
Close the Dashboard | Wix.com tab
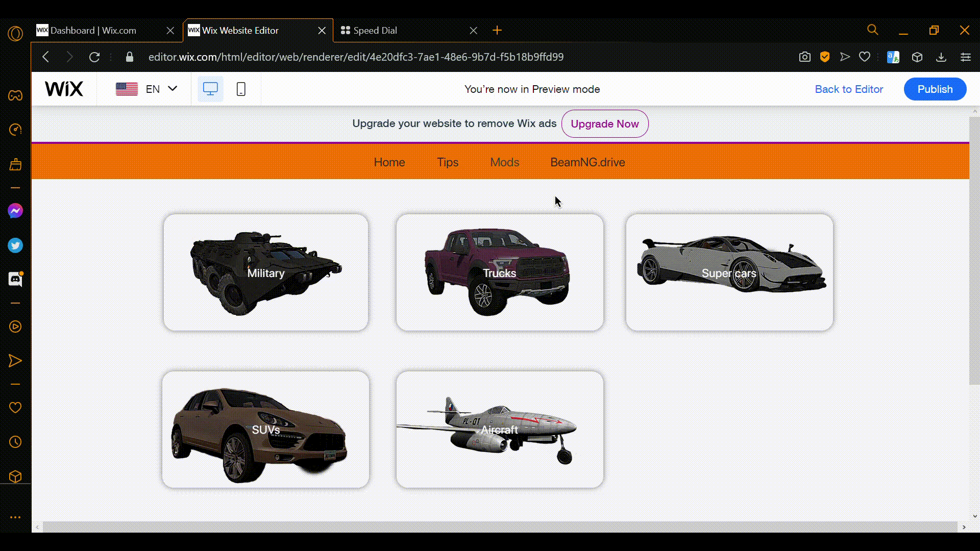point(170,31)
